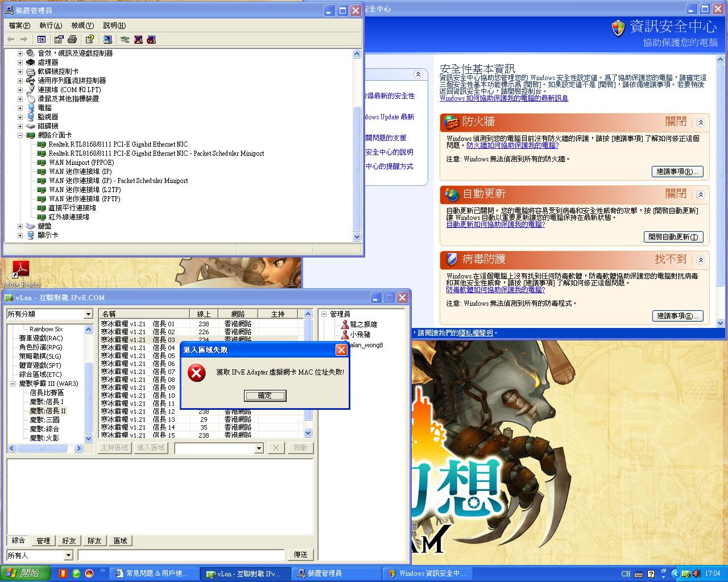Image resolution: width=728 pixels, height=582 pixels.
Task: Click the network card icon beside WAN Miniport (PPPOE)
Action: 42,162
